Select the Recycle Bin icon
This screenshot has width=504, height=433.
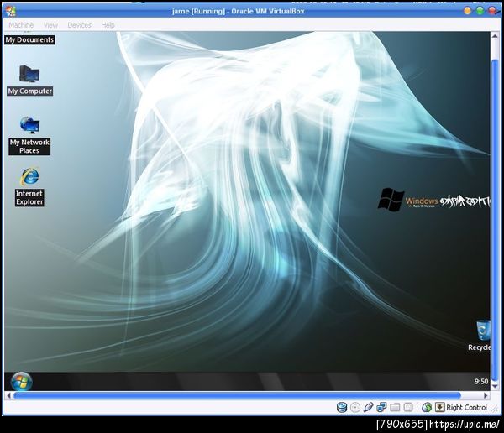click(480, 336)
